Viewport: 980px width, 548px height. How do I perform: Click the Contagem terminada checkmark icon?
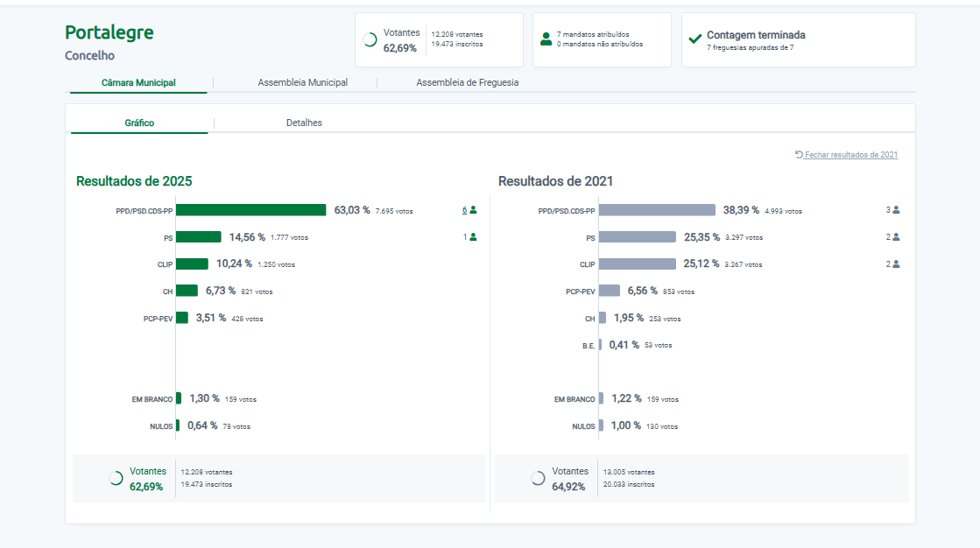[695, 39]
